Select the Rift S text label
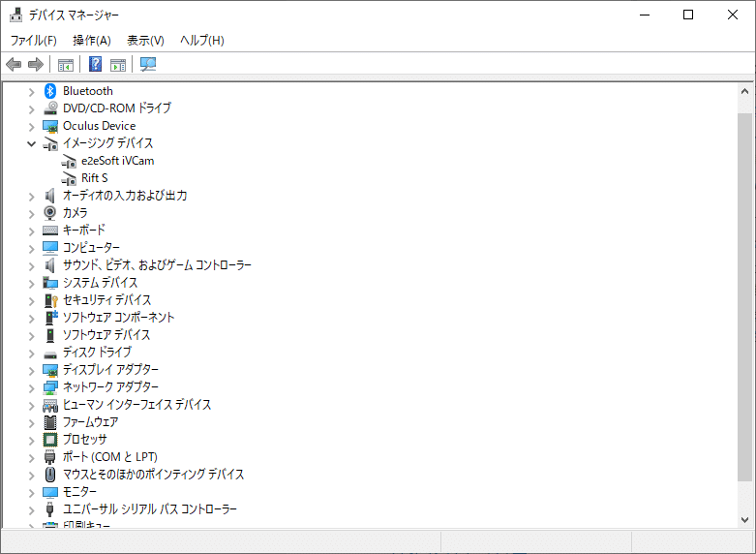Screen dimensions: 756x554 [x=95, y=178]
